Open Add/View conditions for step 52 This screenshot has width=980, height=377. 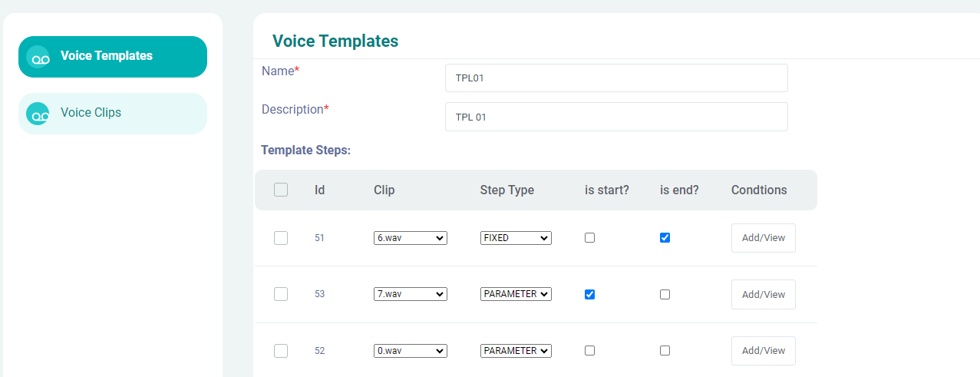pos(763,351)
